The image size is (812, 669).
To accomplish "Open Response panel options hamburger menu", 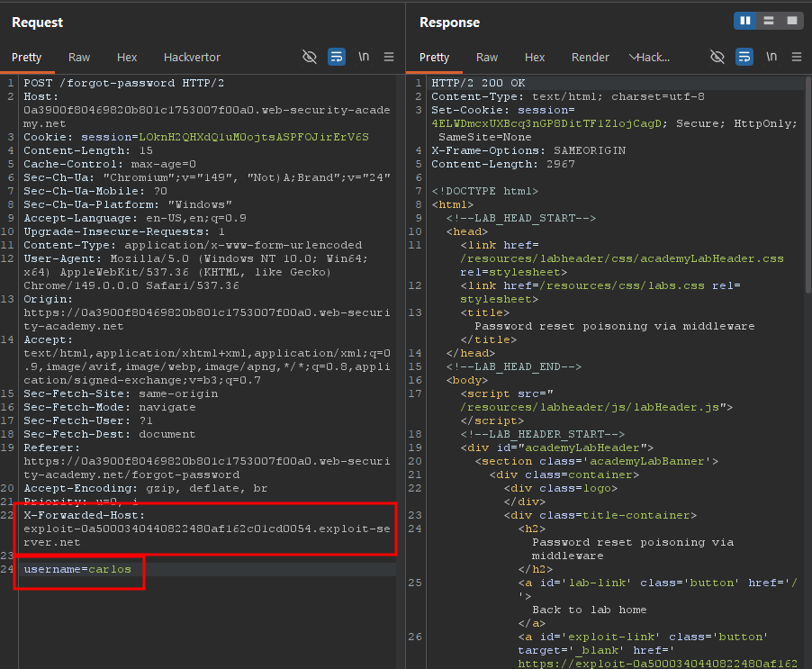I will pyautogui.click(x=797, y=57).
